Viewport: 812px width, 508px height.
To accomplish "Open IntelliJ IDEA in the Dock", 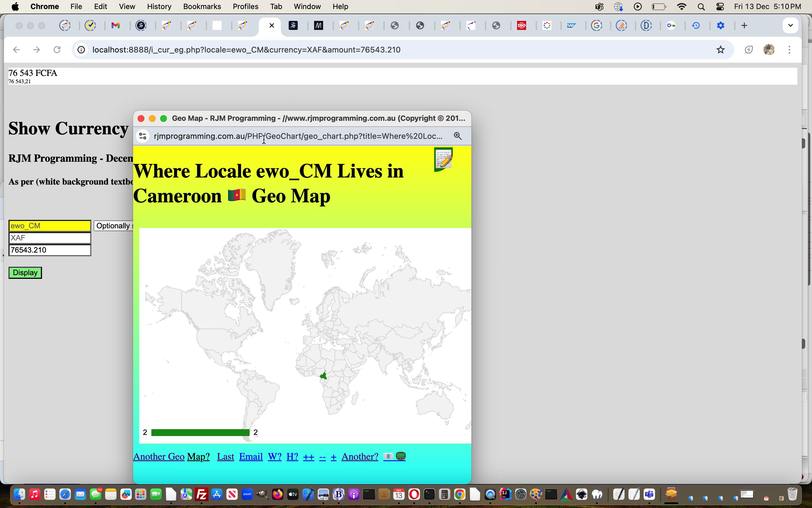I will click(x=505, y=494).
